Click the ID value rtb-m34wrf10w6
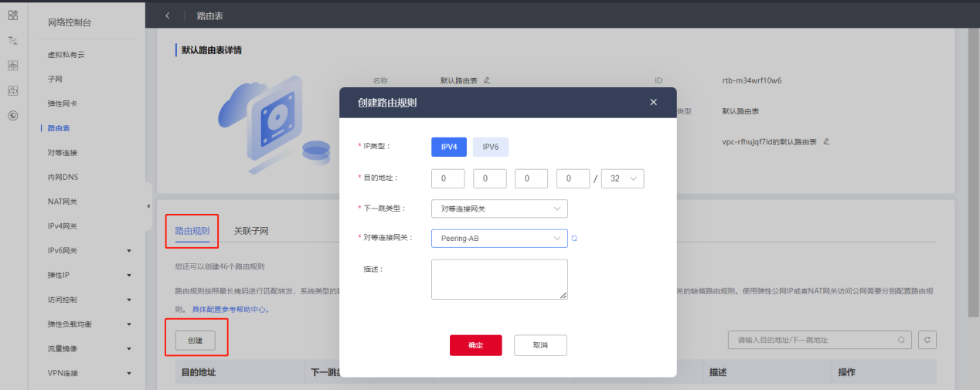Screen dimensions: 980x390 pos(751,80)
